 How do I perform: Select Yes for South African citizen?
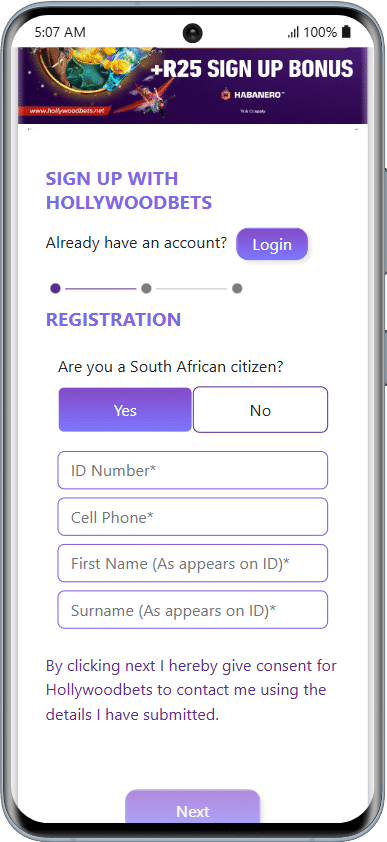click(x=125, y=410)
